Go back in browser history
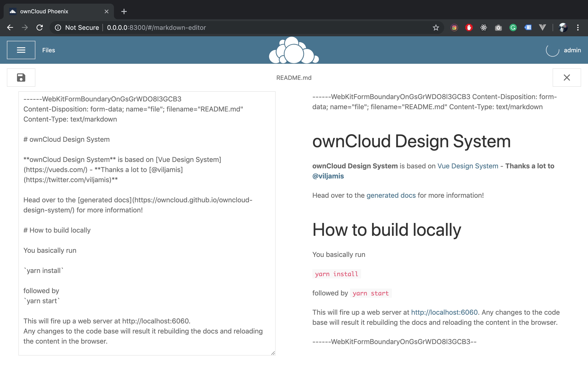The width and height of the screenshot is (588, 367). coord(10,28)
